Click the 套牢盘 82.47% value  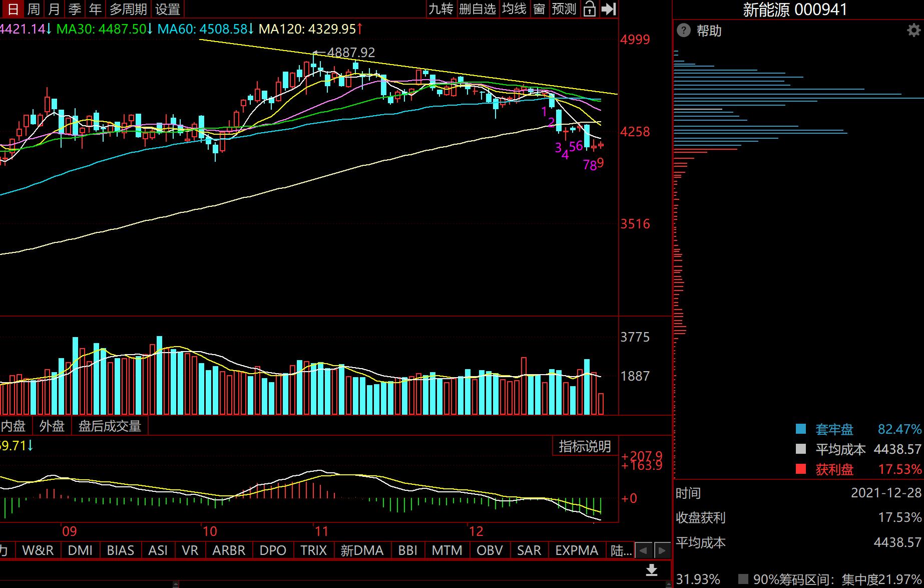[899, 429]
